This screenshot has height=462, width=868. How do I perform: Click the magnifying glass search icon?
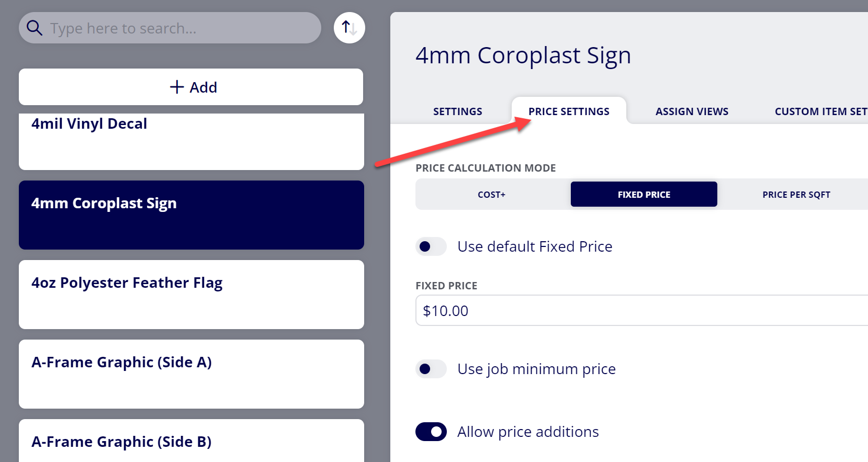[35, 28]
